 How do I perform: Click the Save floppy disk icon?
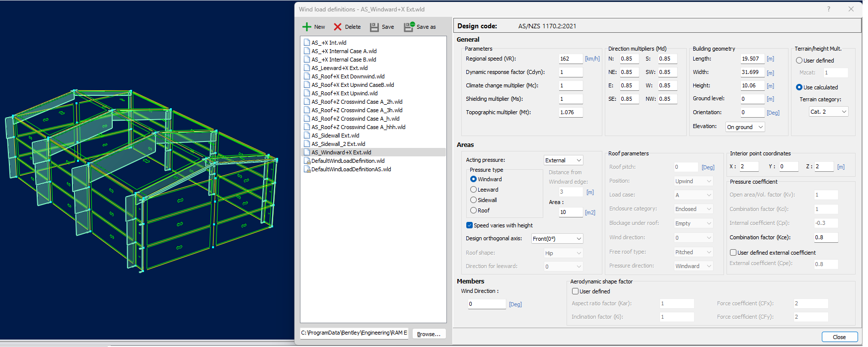pyautogui.click(x=374, y=27)
